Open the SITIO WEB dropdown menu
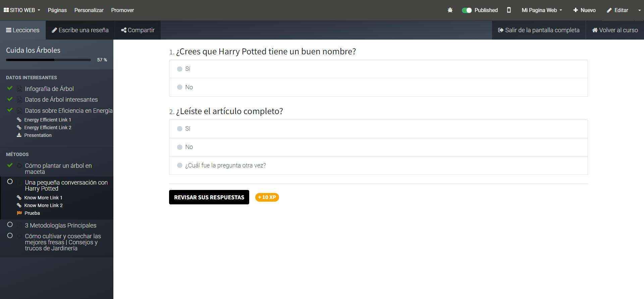 (22, 10)
